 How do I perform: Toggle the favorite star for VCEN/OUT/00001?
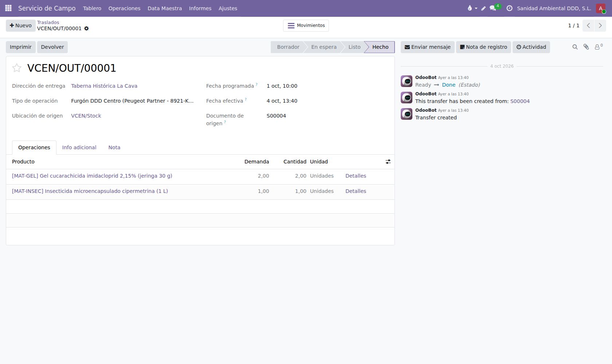pyautogui.click(x=17, y=68)
